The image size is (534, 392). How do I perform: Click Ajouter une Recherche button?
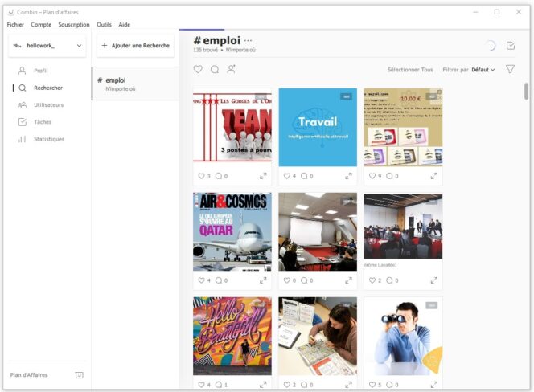[x=136, y=45]
